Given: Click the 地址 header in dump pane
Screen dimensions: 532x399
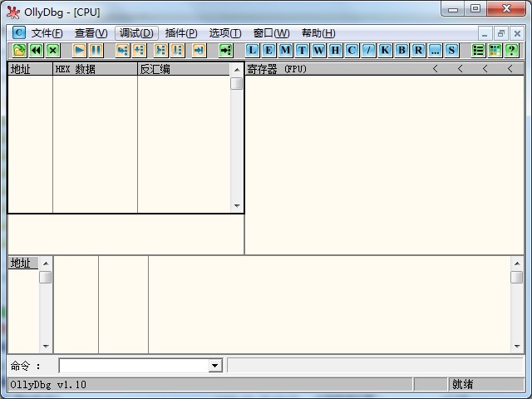Looking at the screenshot, I should pyautogui.click(x=22, y=264).
